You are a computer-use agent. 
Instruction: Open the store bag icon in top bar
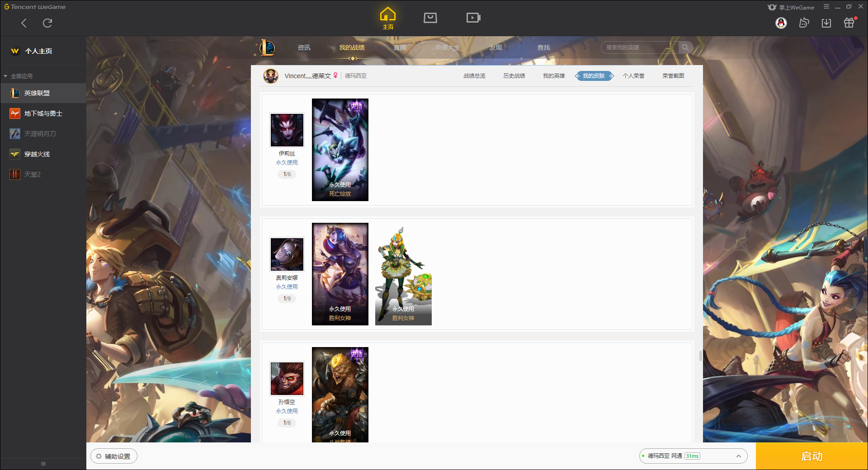click(x=430, y=18)
